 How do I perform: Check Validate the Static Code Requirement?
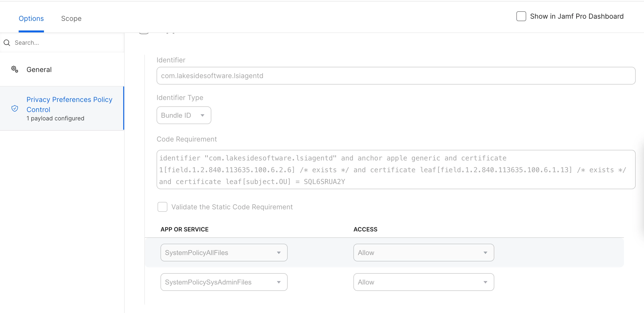162,207
